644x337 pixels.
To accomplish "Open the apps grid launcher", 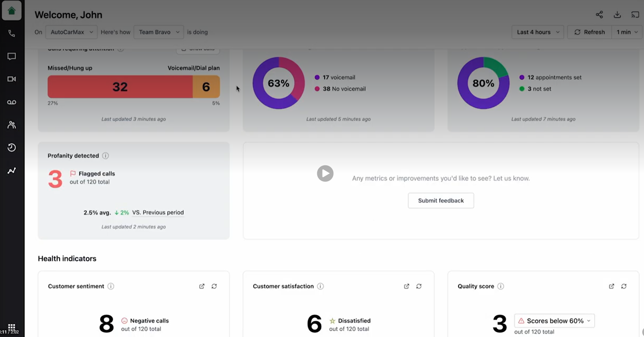I will (x=12, y=327).
